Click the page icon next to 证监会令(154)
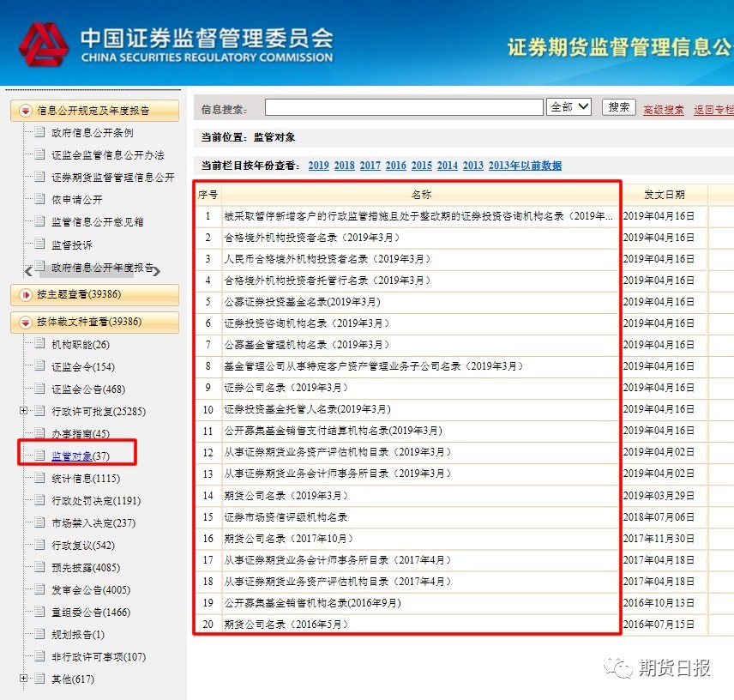The height and width of the screenshot is (700, 734). tap(39, 367)
